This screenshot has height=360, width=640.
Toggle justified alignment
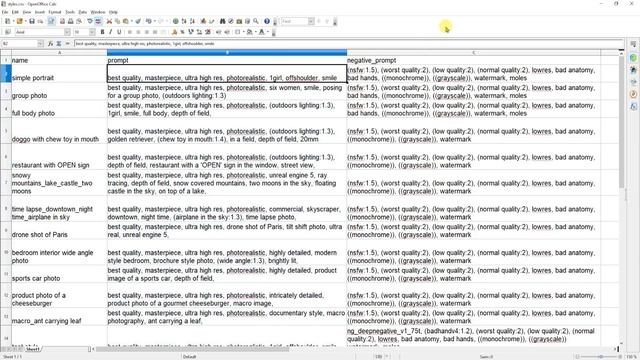(x=155, y=32)
